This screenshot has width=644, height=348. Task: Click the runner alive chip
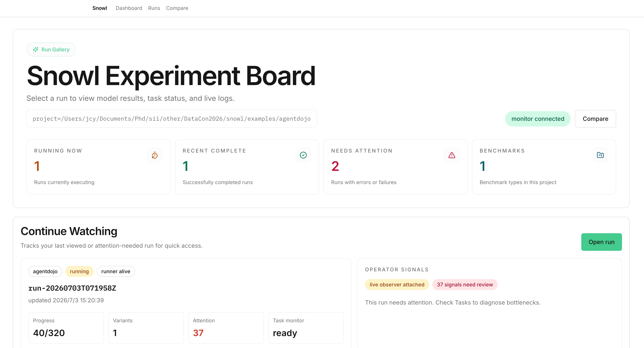[116, 272]
